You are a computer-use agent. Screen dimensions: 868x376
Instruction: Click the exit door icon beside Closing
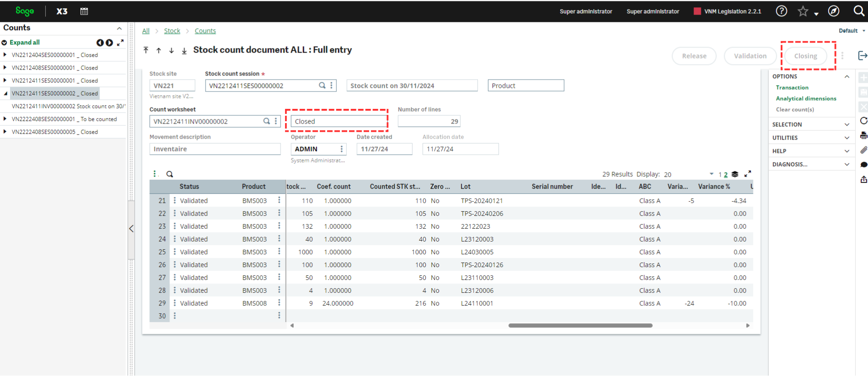[863, 55]
